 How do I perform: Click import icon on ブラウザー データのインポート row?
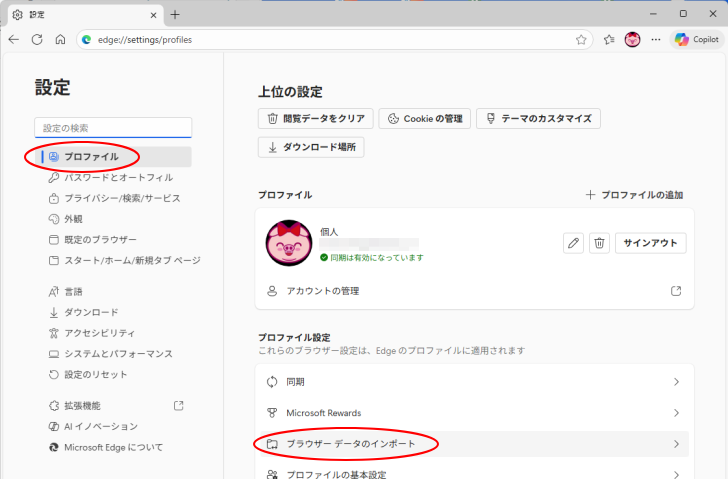point(272,444)
